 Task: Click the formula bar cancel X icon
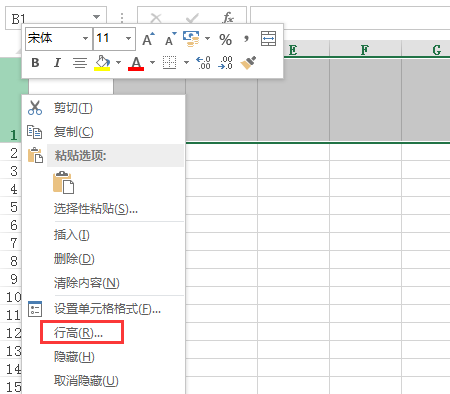[156, 18]
